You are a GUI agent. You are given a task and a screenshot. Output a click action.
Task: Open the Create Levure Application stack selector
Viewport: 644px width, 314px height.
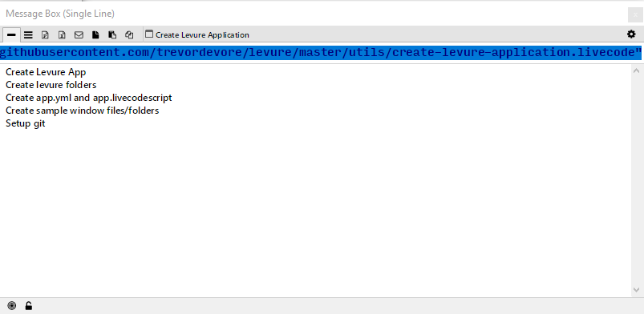(x=197, y=35)
